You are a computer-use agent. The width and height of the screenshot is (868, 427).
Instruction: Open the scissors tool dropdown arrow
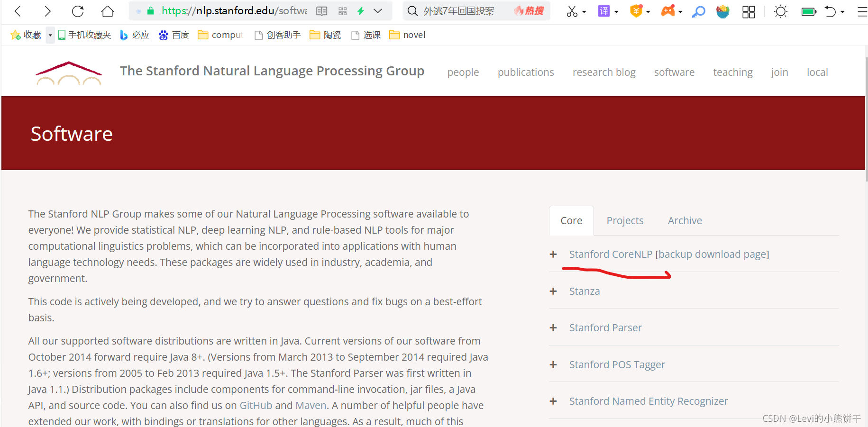pos(584,12)
